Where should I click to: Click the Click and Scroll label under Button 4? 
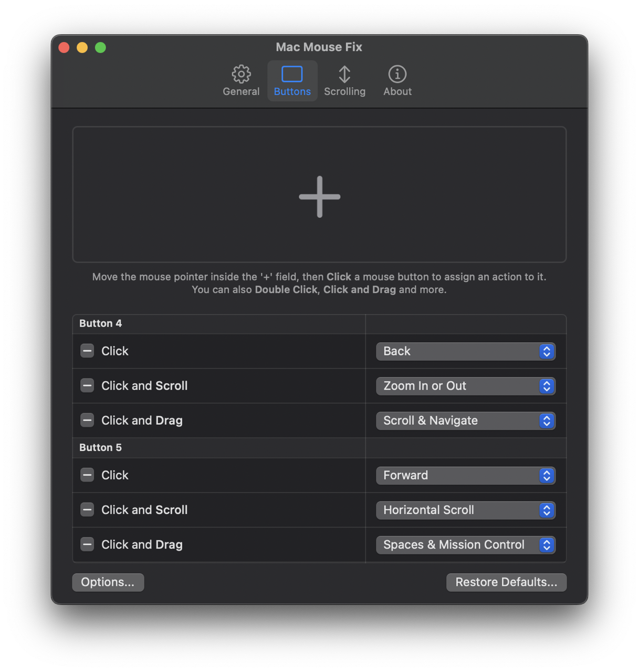click(144, 385)
